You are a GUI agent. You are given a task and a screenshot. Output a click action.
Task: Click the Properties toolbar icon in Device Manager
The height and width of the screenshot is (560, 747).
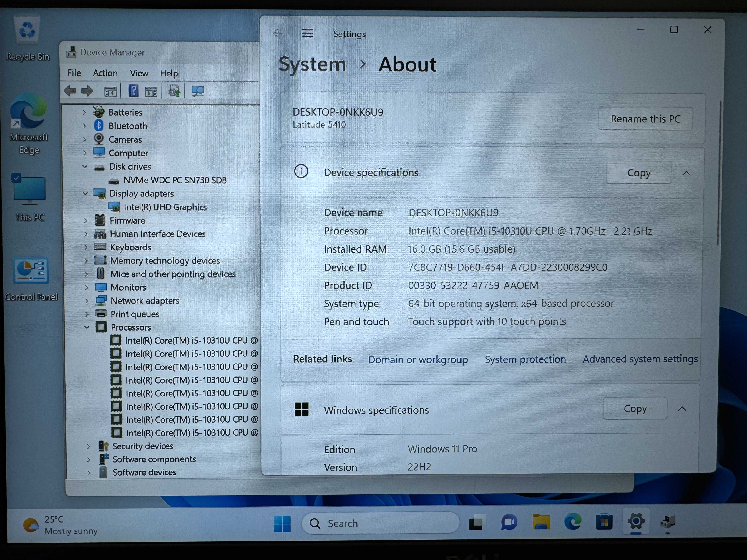tap(151, 91)
